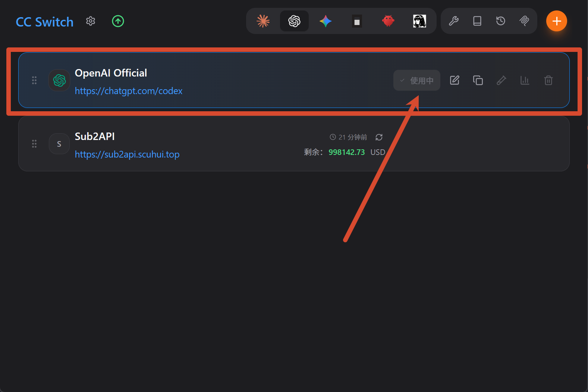Viewport: 588px width, 392px height.
Task: Add a new provider with plus button
Action: pyautogui.click(x=557, y=21)
